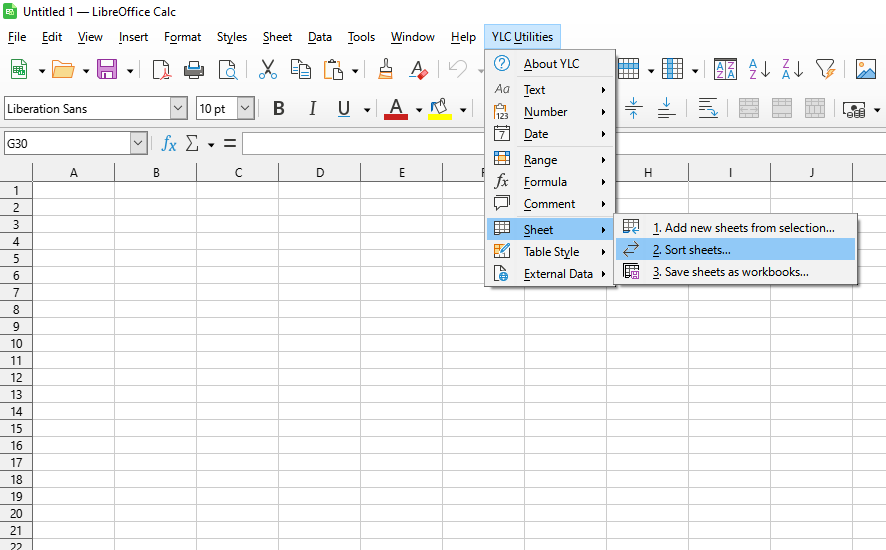Viewport: 886px width, 550px height.
Task: Open the Name Box dropdown showing G30
Action: click(x=138, y=144)
